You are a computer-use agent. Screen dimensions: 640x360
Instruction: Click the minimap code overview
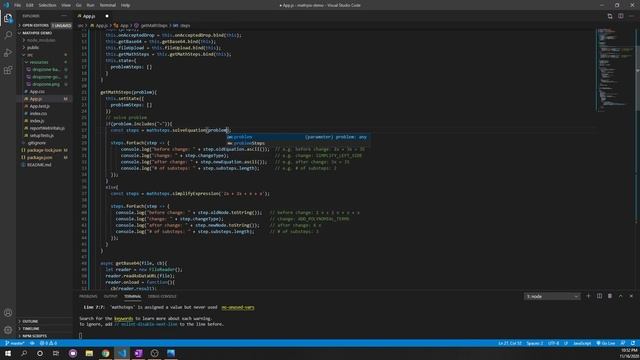(615, 69)
